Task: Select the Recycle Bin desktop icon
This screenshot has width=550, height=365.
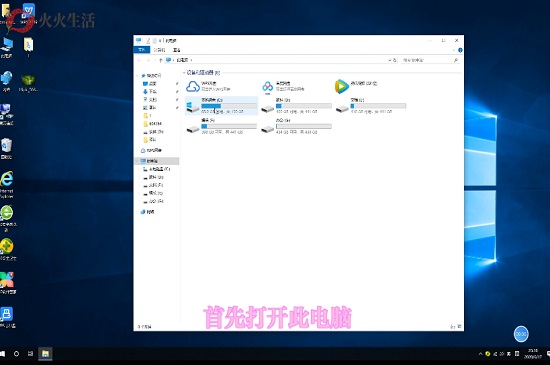Action: 7,149
